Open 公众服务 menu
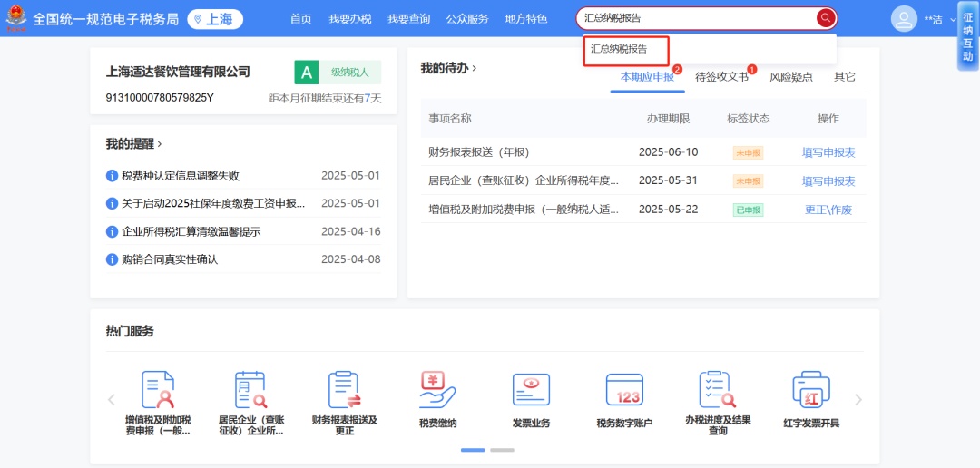 tap(467, 19)
